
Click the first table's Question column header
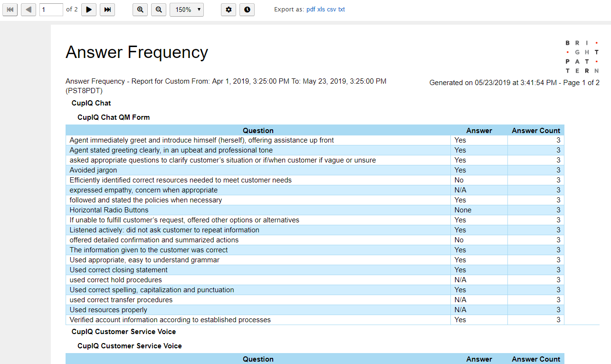point(258,130)
